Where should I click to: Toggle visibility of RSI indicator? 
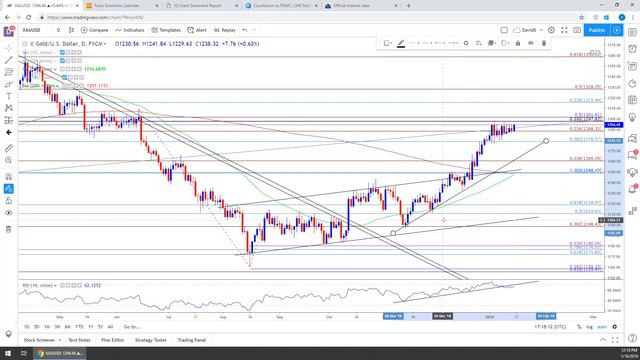click(62, 285)
